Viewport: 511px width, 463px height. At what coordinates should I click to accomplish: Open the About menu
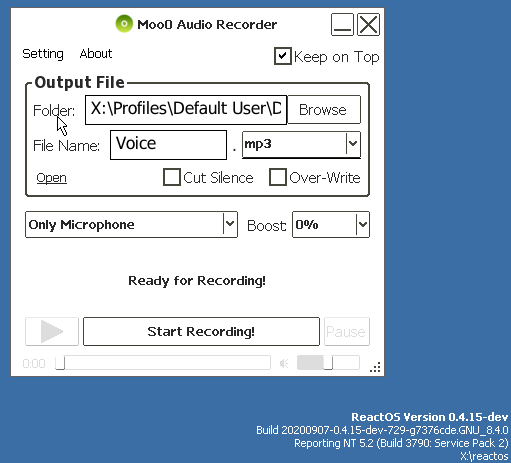[x=96, y=54]
